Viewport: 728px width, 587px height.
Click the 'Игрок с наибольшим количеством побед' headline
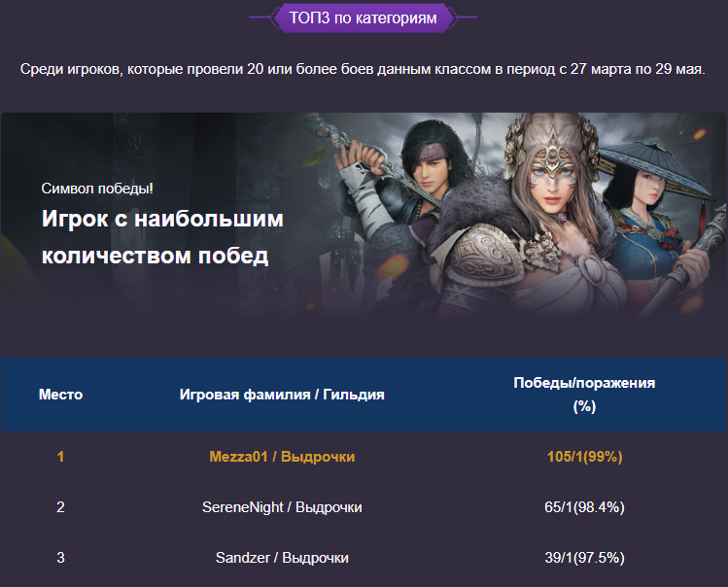click(162, 237)
